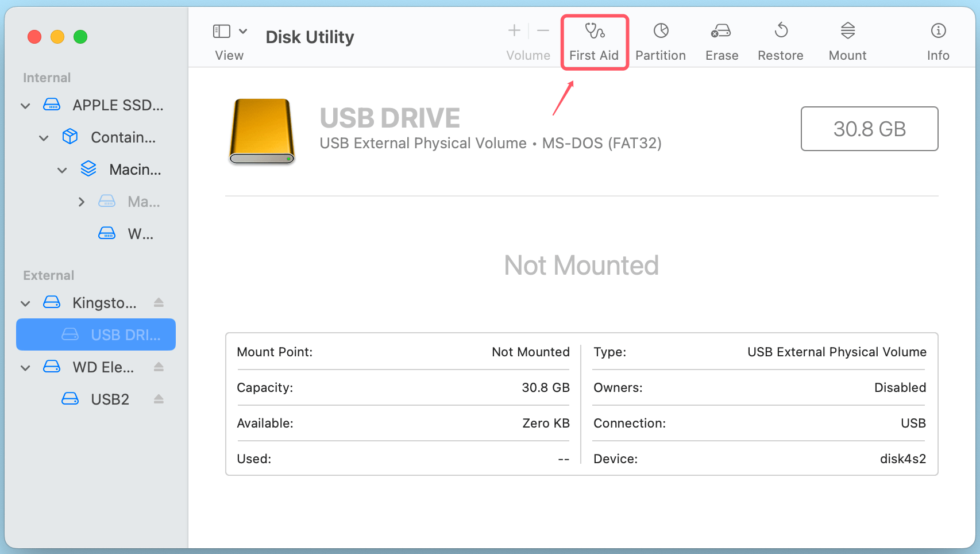
Task: Click the Add Volume plus icon
Action: point(513,30)
